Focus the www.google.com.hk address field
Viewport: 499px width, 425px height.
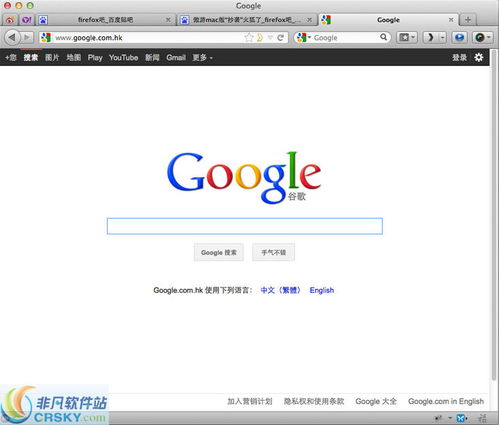[148, 37]
